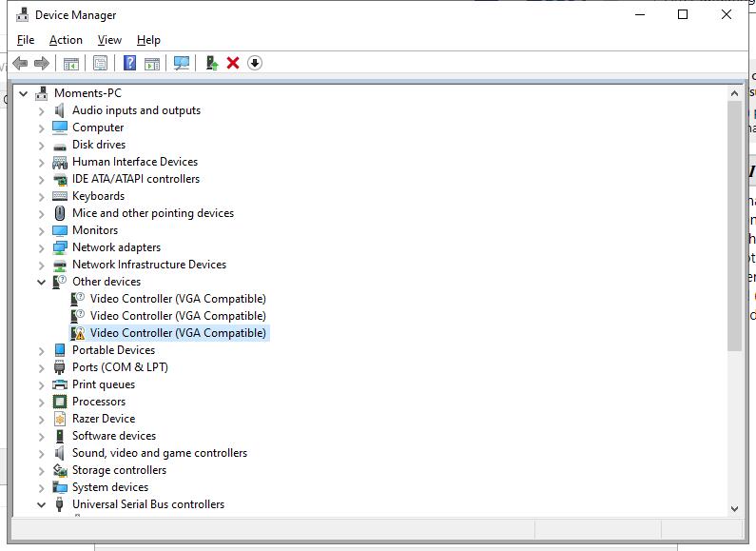This screenshot has width=756, height=551.
Task: Open the File menu
Action: [26, 40]
